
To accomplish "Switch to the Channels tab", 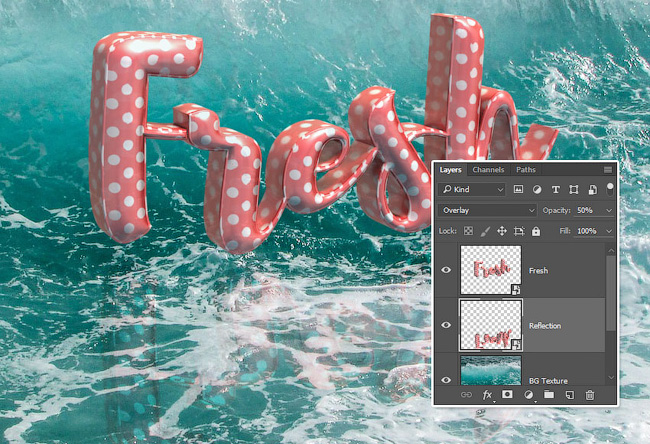I will coord(488,170).
